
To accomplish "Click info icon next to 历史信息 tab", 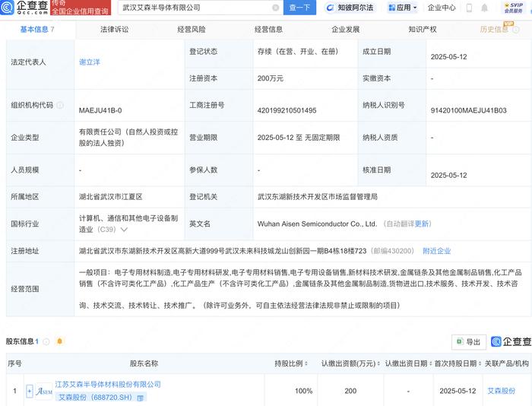I will point(516,30).
